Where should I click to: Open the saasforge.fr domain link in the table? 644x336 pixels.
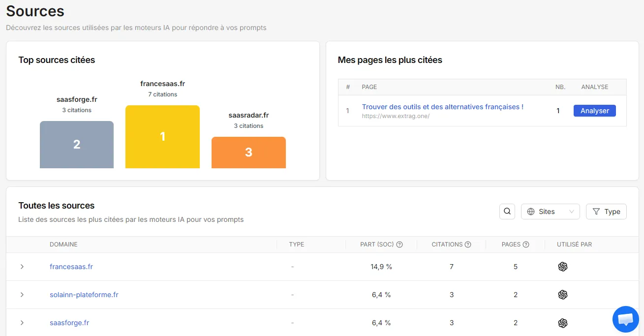pos(69,323)
